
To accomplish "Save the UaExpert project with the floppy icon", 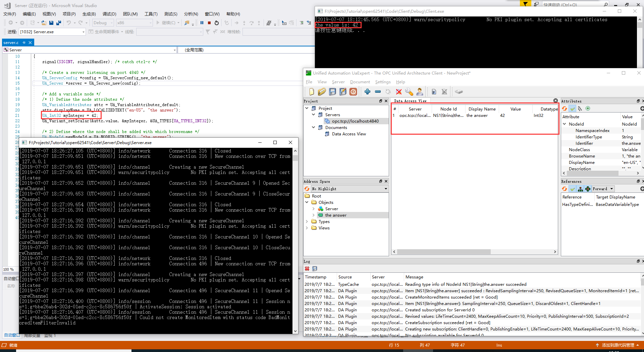I will pyautogui.click(x=332, y=92).
